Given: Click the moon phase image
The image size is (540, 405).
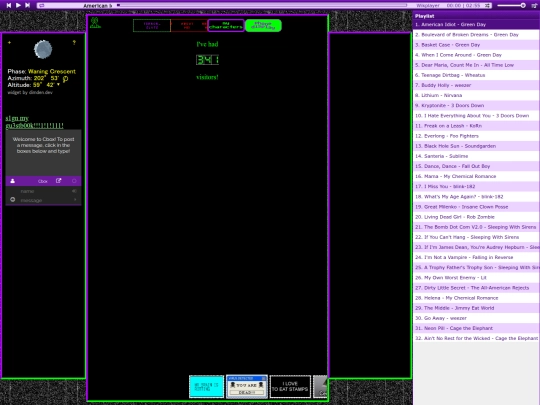Looking at the screenshot, I should pyautogui.click(x=43, y=49).
